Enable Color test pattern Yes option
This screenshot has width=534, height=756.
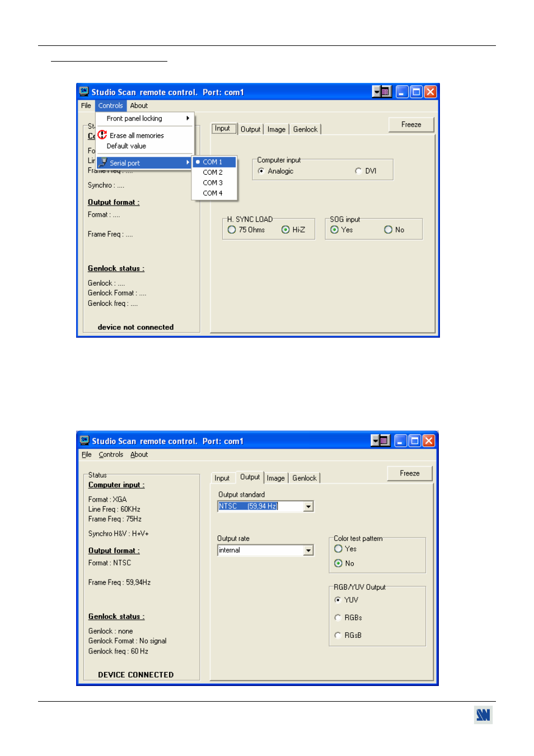point(338,549)
